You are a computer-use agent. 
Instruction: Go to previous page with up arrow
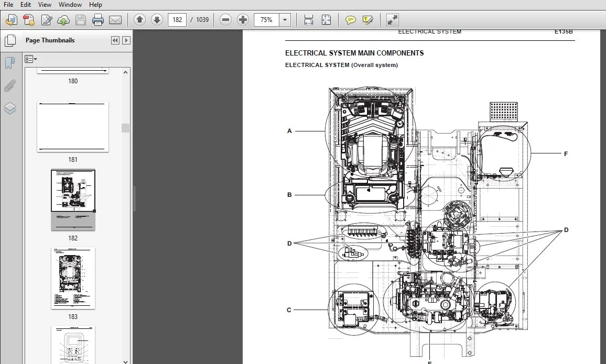pos(139,20)
